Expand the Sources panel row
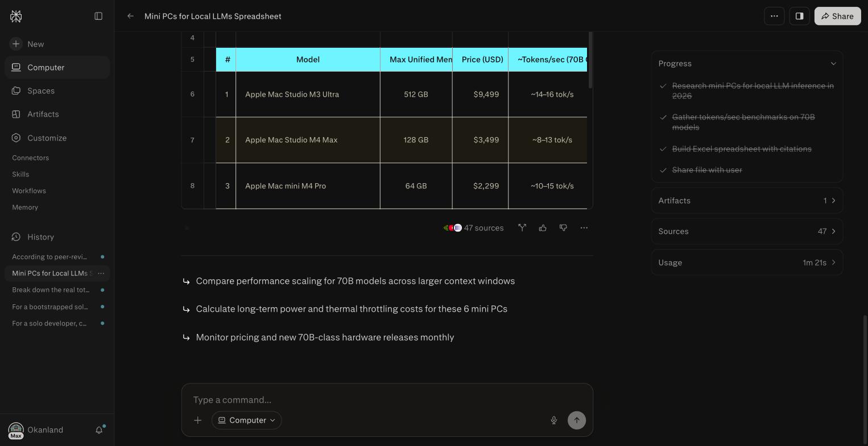 [x=747, y=231]
